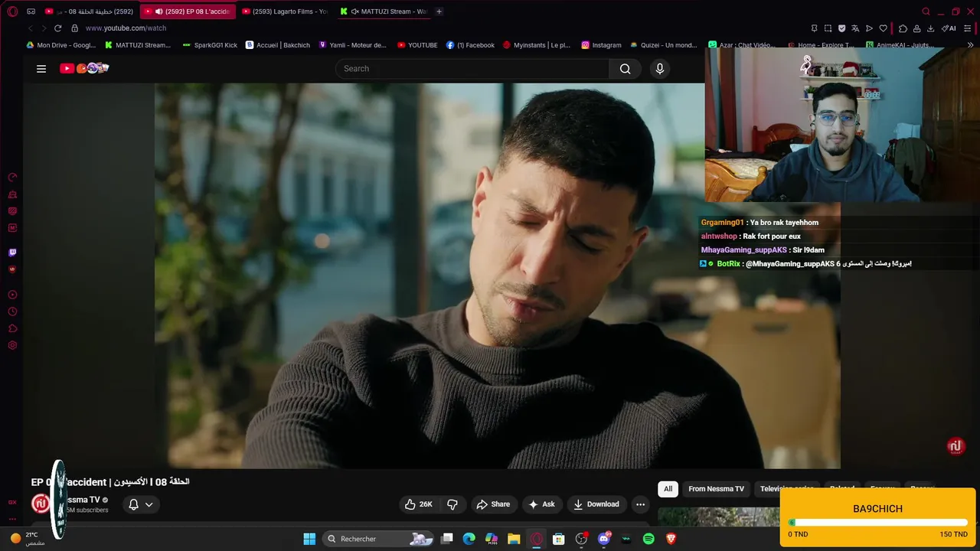Open the browser downloads icon in toolbar
This screenshot has height=551, width=980.
[x=930, y=28]
